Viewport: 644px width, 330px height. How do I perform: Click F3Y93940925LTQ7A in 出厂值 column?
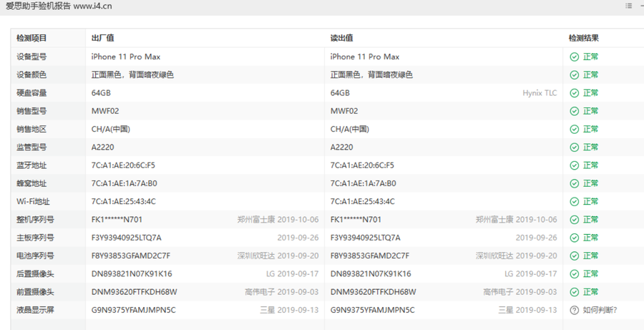point(126,238)
